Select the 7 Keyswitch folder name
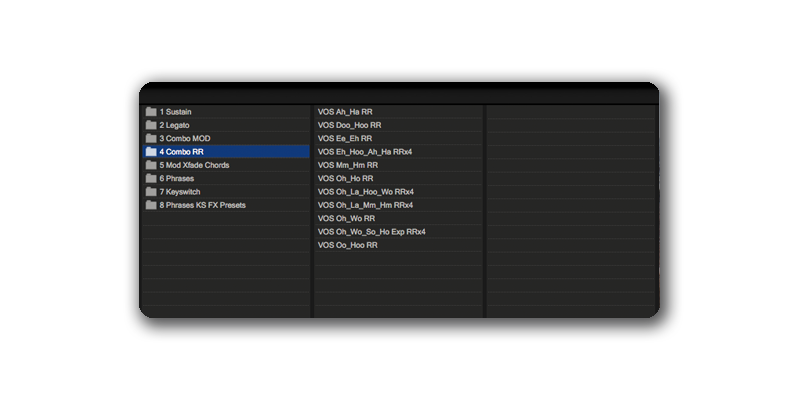The height and width of the screenshot is (400, 800). (180, 192)
